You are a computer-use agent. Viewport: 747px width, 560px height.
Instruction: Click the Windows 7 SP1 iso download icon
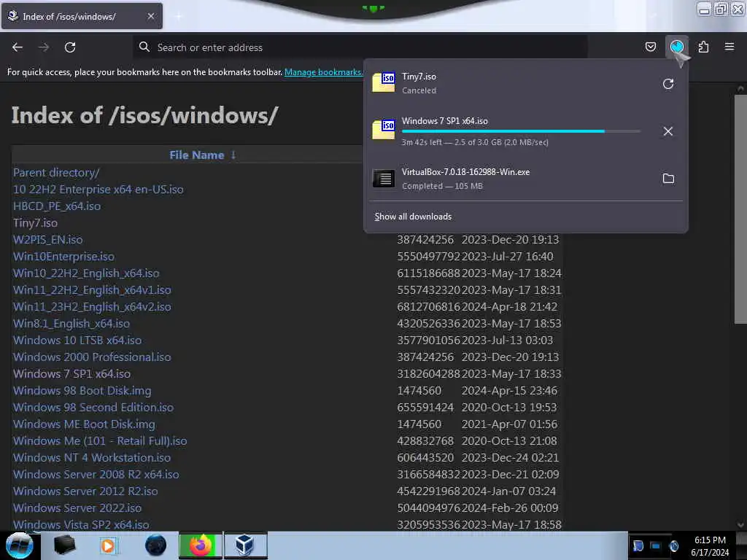384,130
